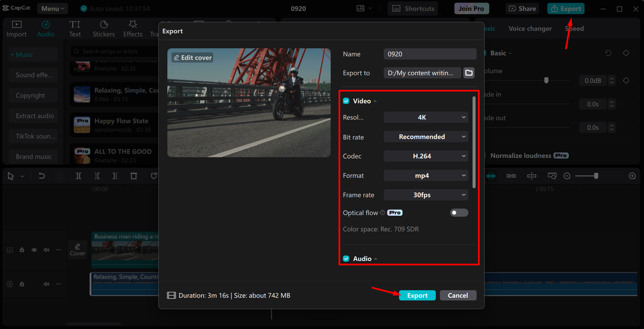Click the Delete left of playhead icon

click(x=97, y=176)
